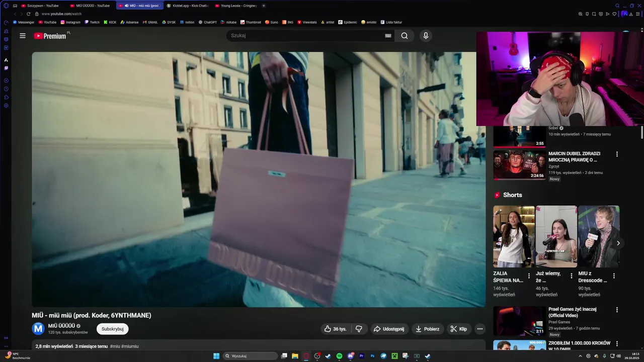Image resolution: width=644 pixels, height=362 pixels.
Task: Open Instagram bookmark
Action: click(70, 22)
